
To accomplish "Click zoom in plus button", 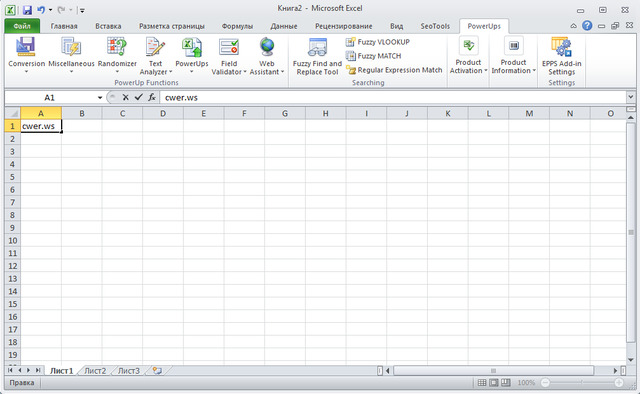I will (619, 383).
